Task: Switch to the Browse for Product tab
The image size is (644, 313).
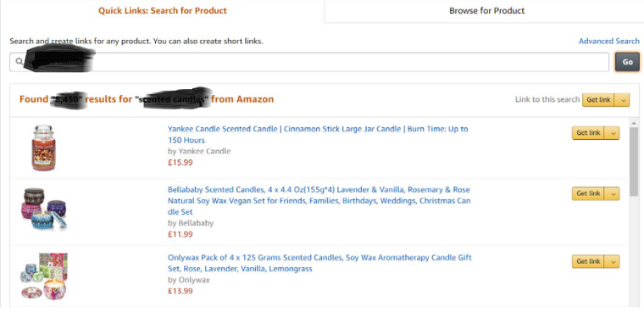Action: tap(486, 11)
